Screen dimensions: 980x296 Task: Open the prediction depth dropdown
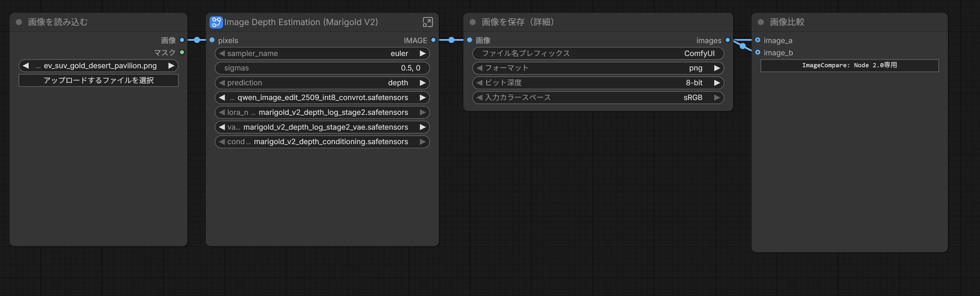(x=322, y=83)
